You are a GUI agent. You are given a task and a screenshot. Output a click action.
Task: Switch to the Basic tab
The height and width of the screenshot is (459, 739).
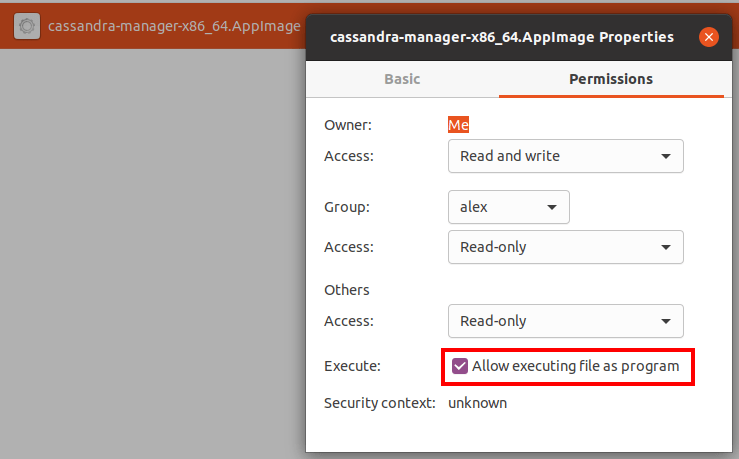tap(402, 79)
